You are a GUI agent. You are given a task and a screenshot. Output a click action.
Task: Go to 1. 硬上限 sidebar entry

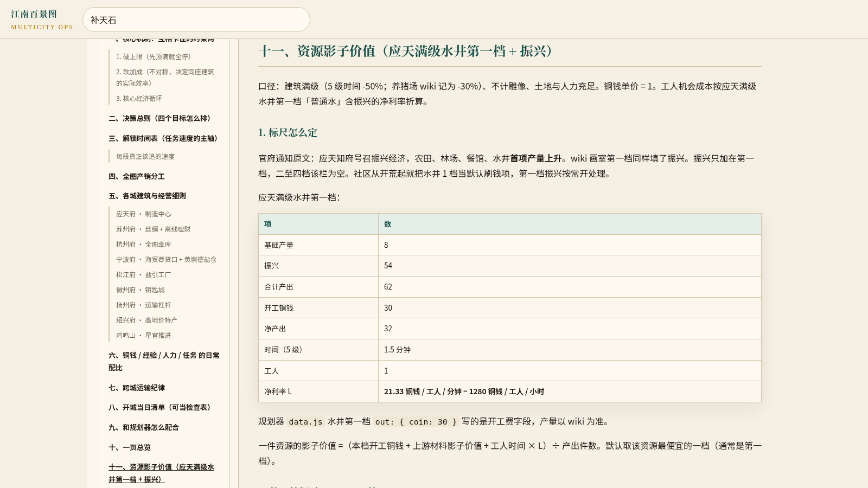(x=154, y=56)
